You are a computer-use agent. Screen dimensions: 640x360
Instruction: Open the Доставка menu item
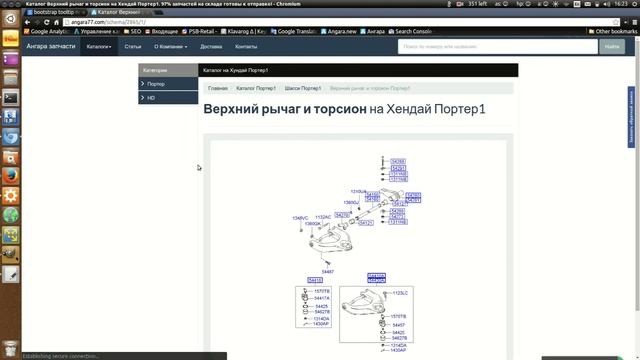(211, 47)
